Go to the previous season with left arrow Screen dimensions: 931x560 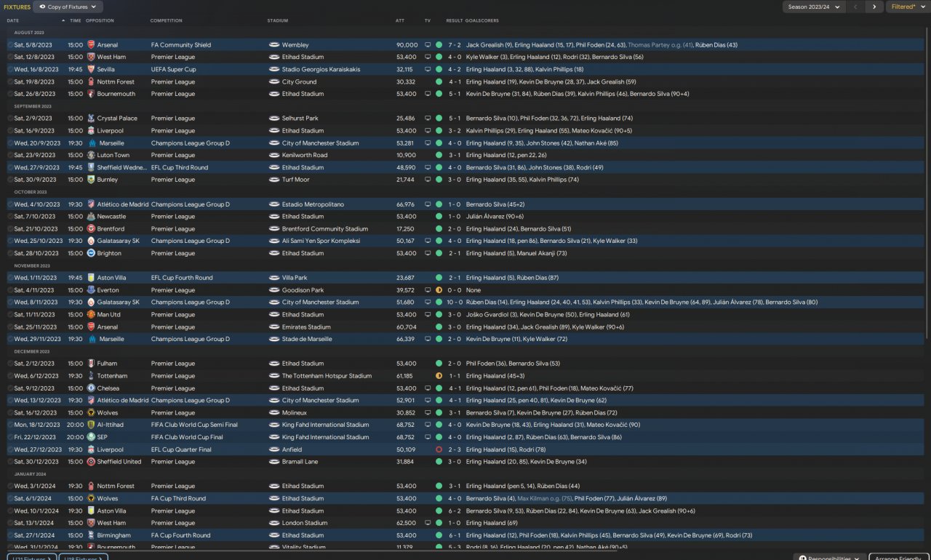[855, 7]
